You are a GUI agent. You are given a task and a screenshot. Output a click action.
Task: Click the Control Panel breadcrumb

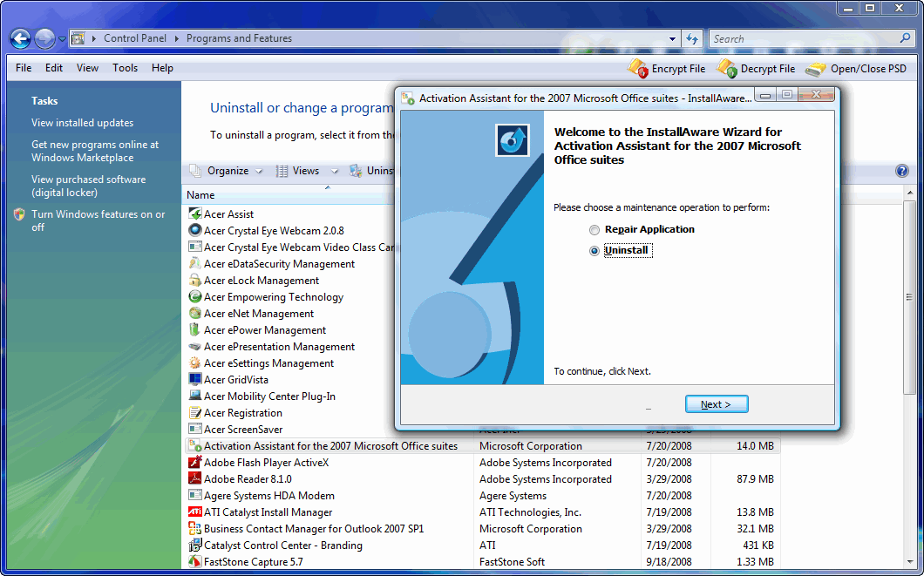[x=135, y=38]
